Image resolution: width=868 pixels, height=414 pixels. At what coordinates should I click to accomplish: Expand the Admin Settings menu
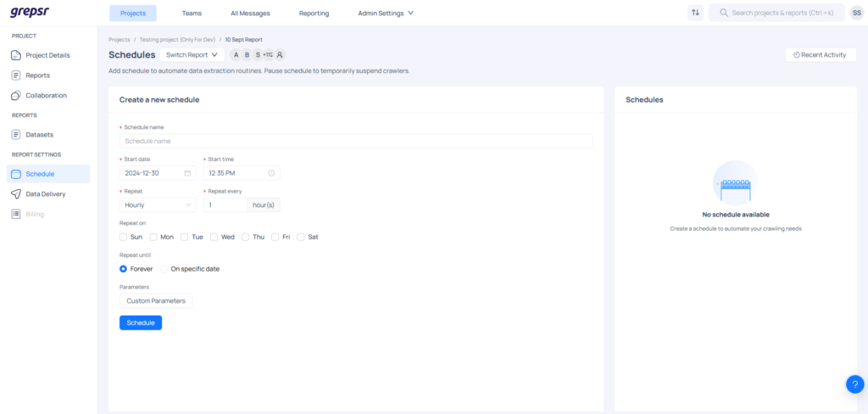(x=386, y=13)
